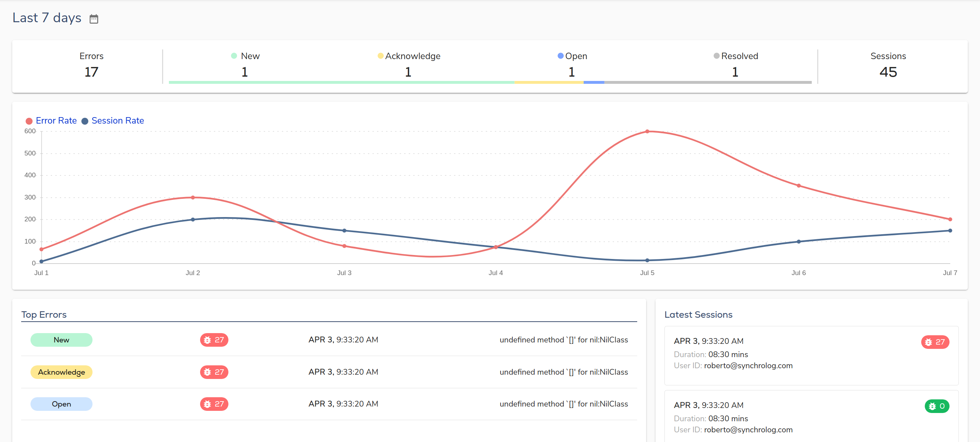
Task: Click green 0 bug badge in second session
Action: click(936, 406)
